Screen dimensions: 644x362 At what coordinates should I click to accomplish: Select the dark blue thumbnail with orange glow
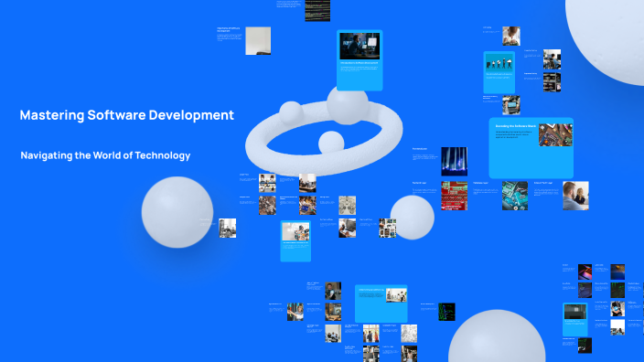[617, 272]
